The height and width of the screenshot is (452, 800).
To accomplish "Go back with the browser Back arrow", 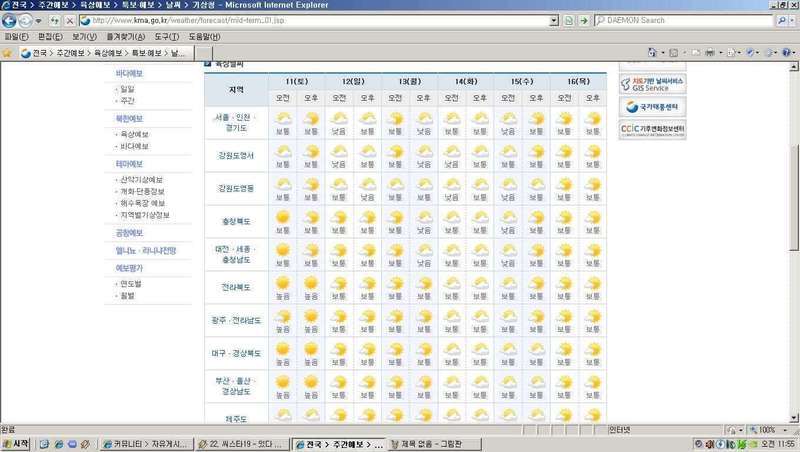I will pyautogui.click(x=9, y=21).
